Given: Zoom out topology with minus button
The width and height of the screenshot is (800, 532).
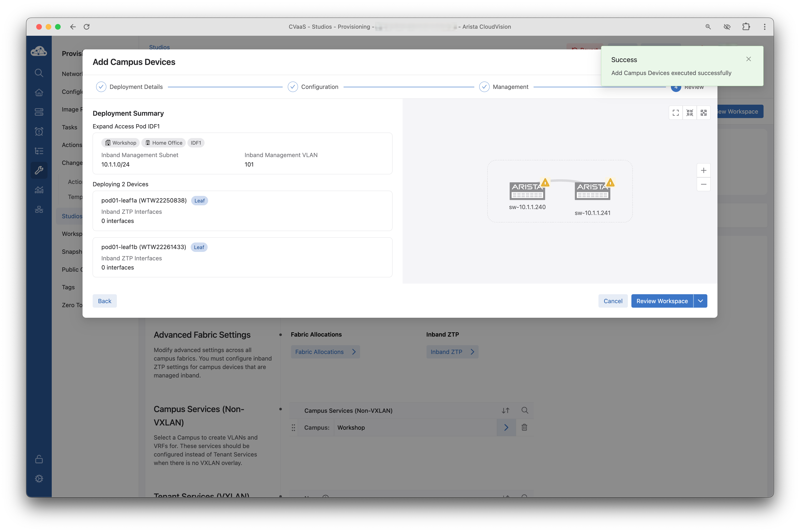Looking at the screenshot, I should coord(703,184).
